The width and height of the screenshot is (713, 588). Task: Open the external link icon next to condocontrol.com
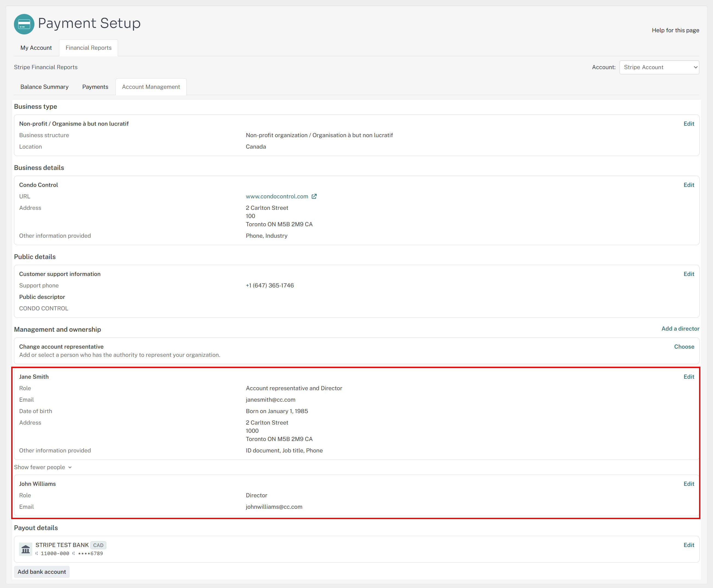[314, 196]
